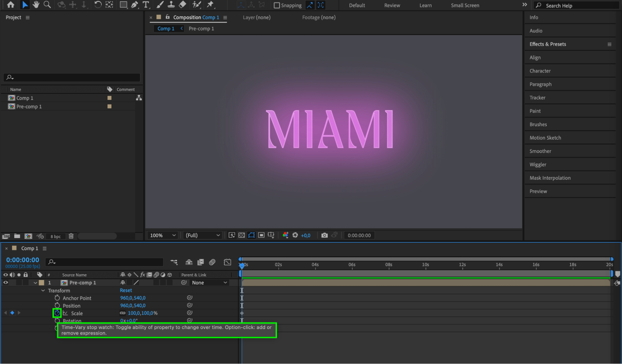
Task: Select the Zoom tool
Action: coord(47,5)
